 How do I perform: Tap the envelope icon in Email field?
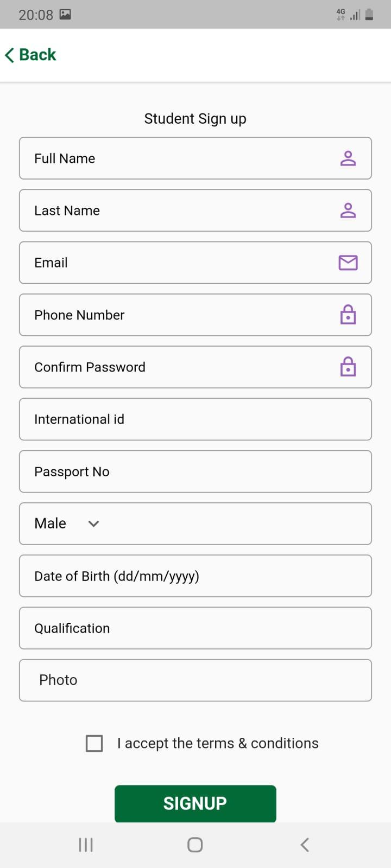coord(348,263)
